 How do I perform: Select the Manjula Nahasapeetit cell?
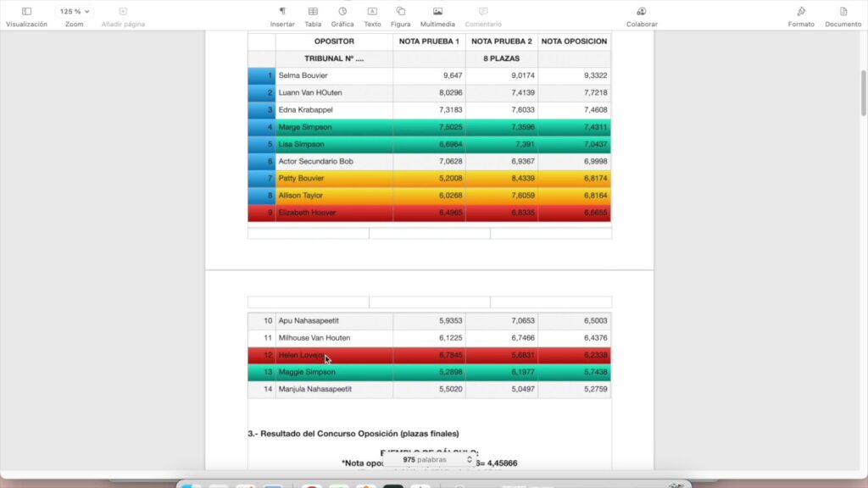pos(334,390)
